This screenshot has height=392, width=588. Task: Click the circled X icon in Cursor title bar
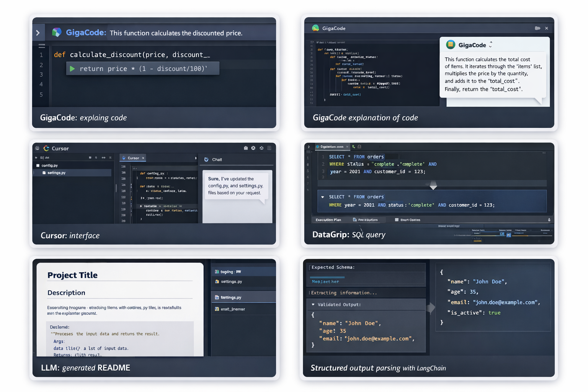point(253,148)
